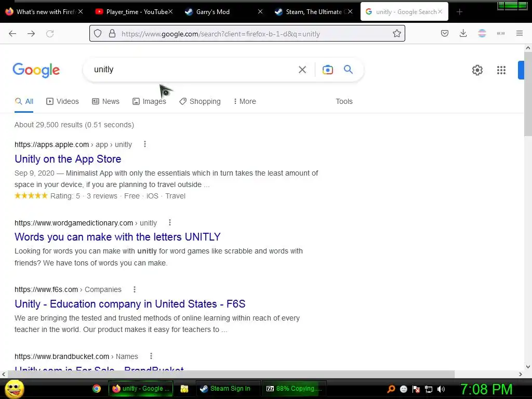Click the unitly - Google taskbar button

tap(140, 389)
